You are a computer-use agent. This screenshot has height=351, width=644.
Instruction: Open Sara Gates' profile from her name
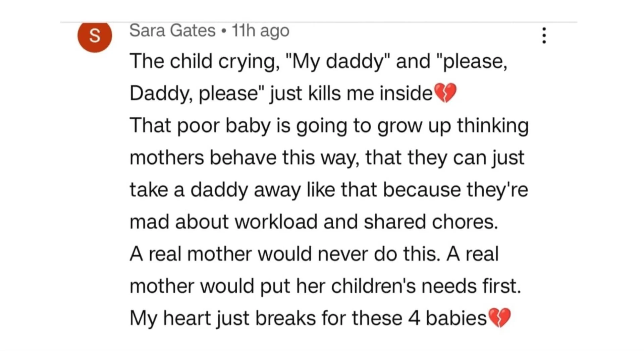(172, 31)
